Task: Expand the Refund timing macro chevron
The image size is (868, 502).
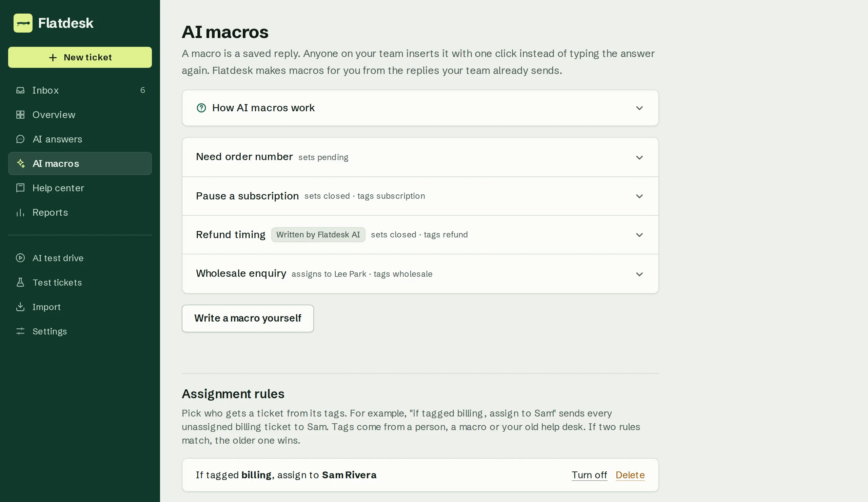Action: (x=639, y=235)
